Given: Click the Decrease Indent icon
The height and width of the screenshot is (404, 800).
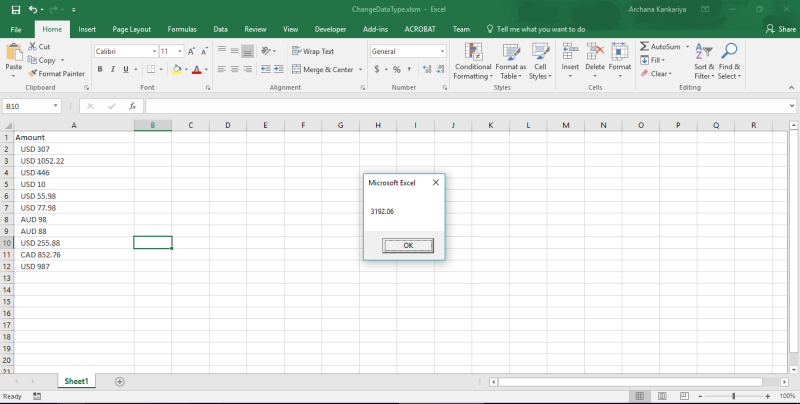Looking at the screenshot, I should (265, 69).
